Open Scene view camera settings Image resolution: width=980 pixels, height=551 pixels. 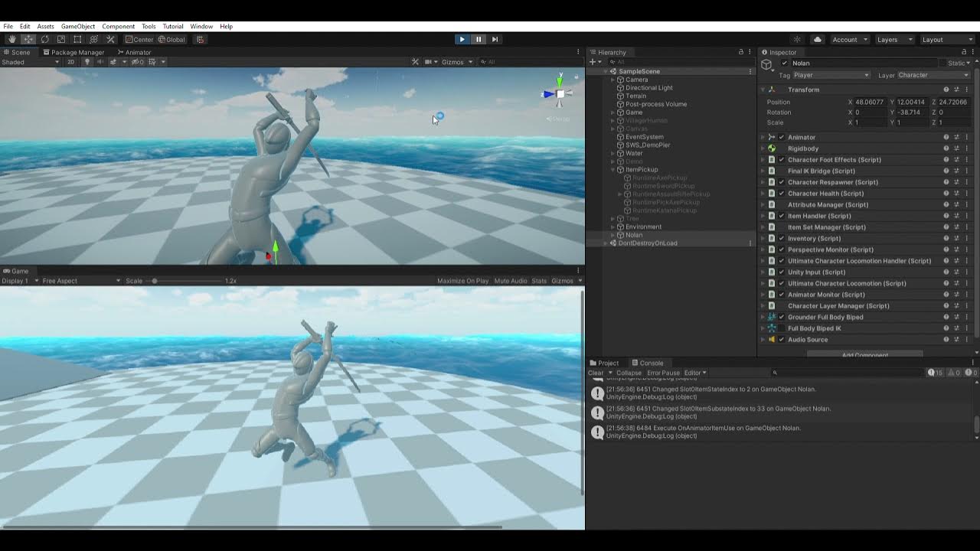[x=431, y=62]
